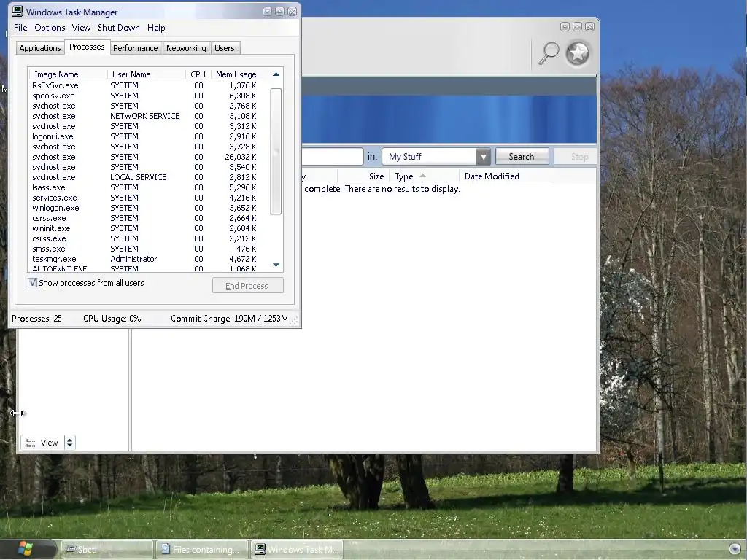Screen dimensions: 747x560
Task: Sort by Mem Usage column header
Action: (236, 74)
